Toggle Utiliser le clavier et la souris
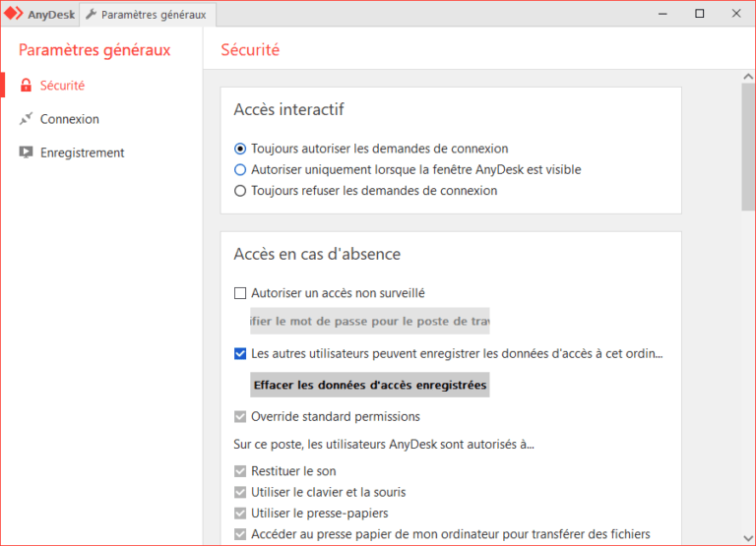 point(240,492)
